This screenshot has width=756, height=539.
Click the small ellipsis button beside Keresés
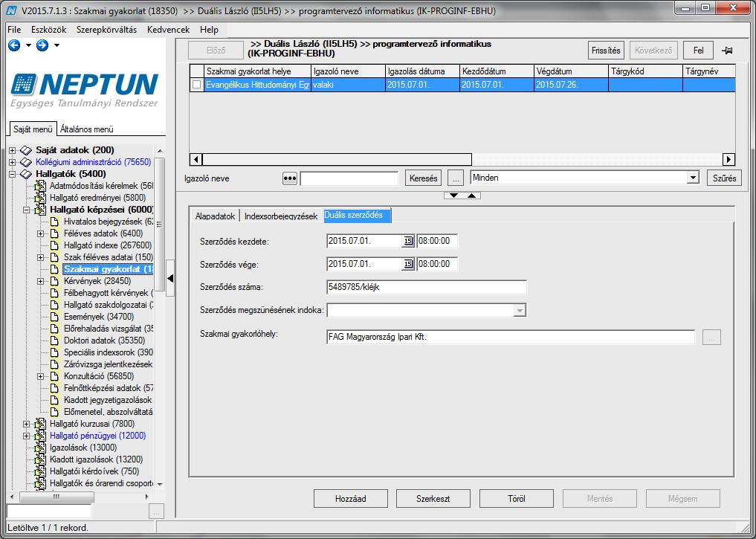tap(455, 178)
